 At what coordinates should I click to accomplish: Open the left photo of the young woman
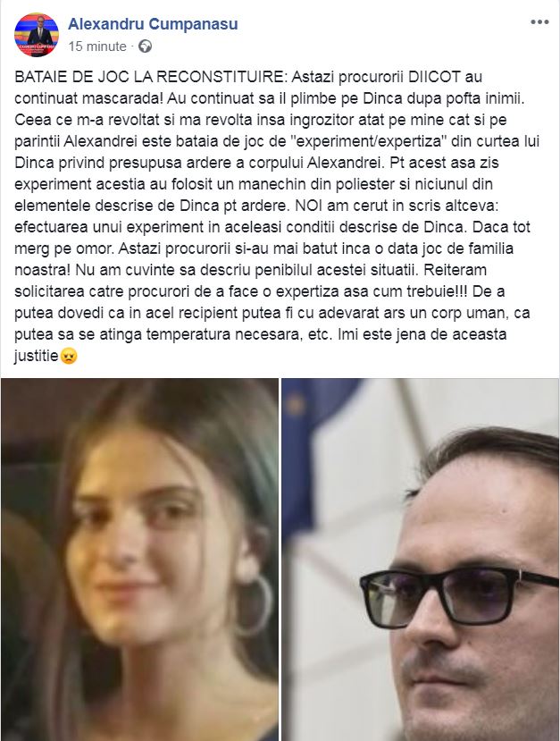coord(139,560)
